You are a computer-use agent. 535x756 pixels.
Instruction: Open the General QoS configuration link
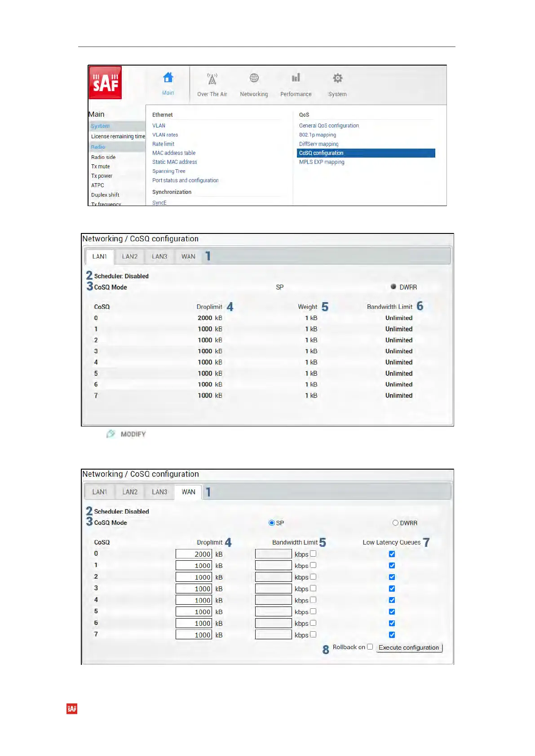point(329,126)
